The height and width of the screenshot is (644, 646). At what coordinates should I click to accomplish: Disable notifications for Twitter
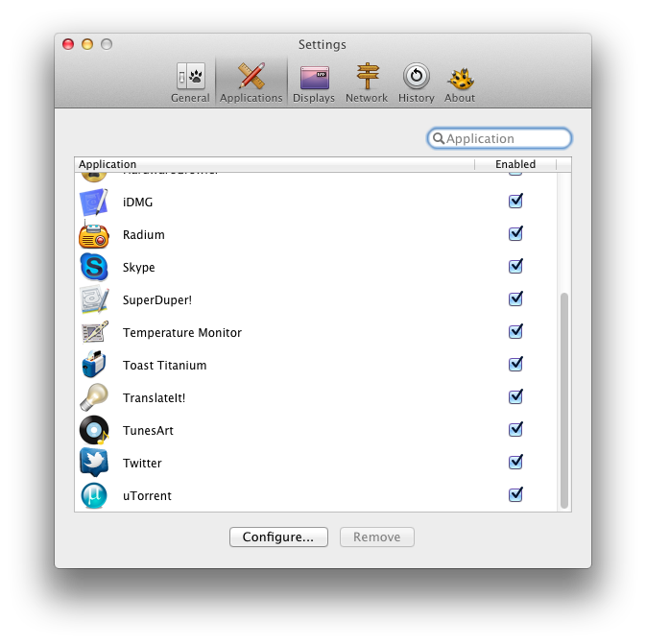[x=515, y=463]
